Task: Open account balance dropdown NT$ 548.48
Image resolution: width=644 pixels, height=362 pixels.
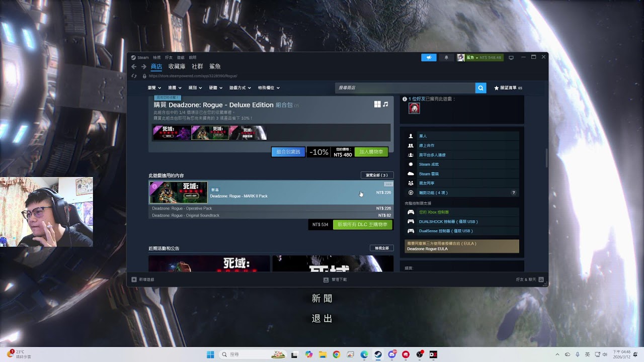Action: (x=485, y=58)
